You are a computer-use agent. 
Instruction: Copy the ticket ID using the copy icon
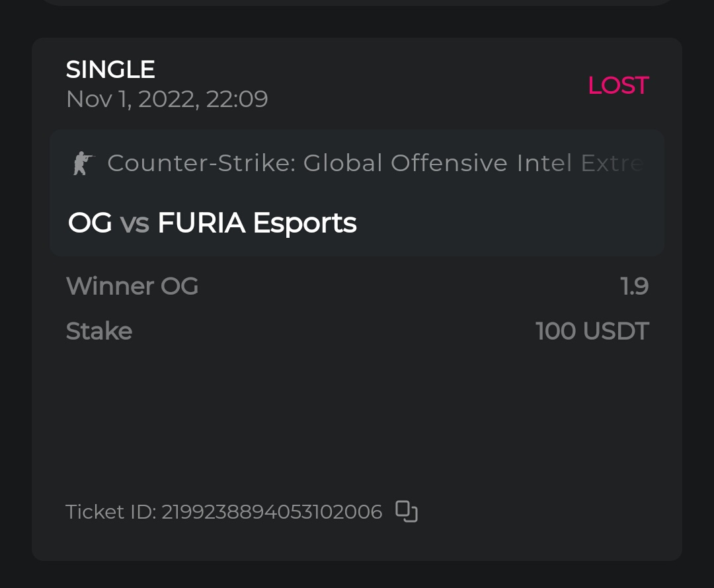point(407,511)
